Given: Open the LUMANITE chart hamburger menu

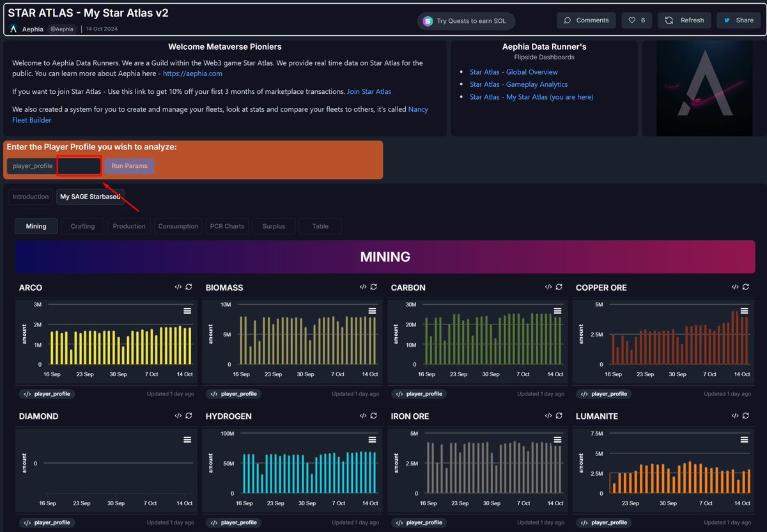Looking at the screenshot, I should [x=745, y=439].
